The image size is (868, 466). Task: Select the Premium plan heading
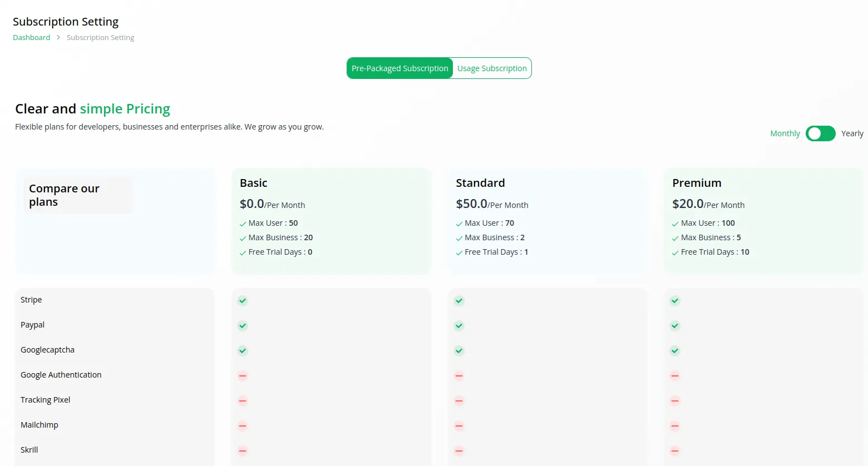(x=697, y=183)
